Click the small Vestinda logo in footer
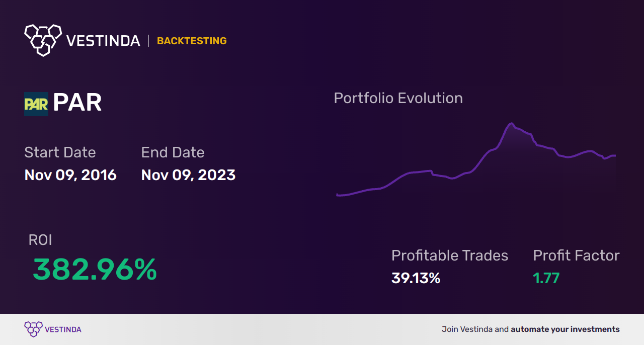644x345 pixels. click(x=33, y=329)
